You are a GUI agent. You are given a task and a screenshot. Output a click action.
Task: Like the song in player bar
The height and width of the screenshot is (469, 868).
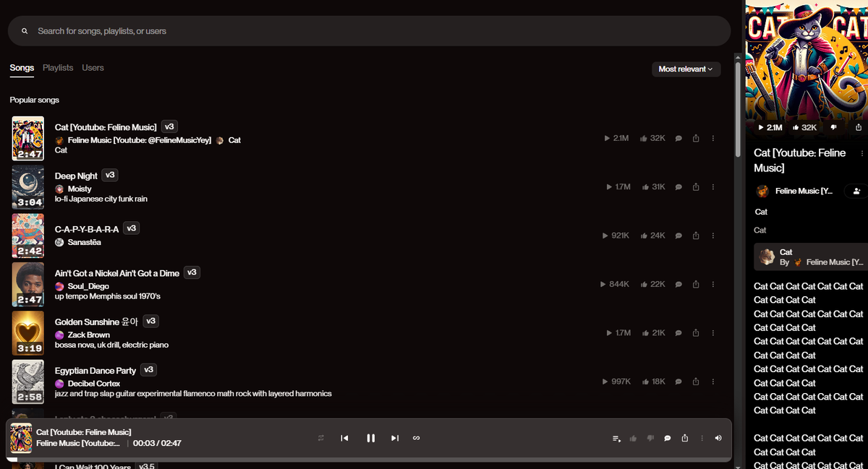634,438
